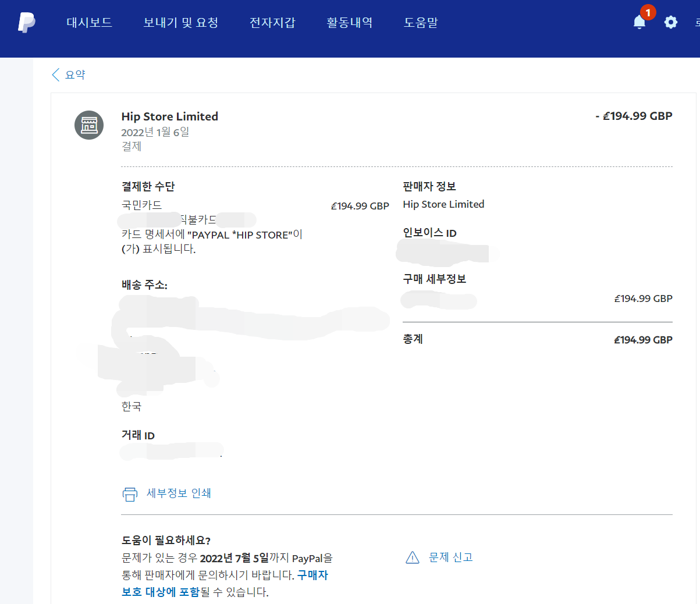Click the PayPal logo
The image size is (700, 604).
pos(26,22)
